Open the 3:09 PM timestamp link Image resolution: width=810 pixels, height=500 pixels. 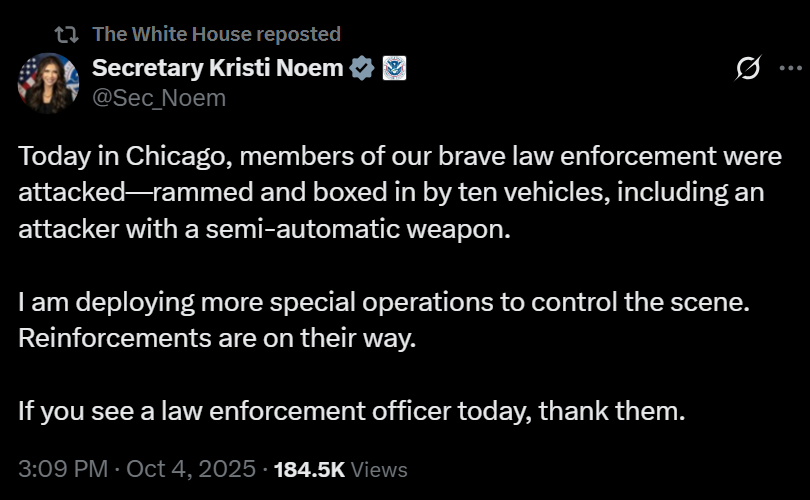[x=61, y=468]
